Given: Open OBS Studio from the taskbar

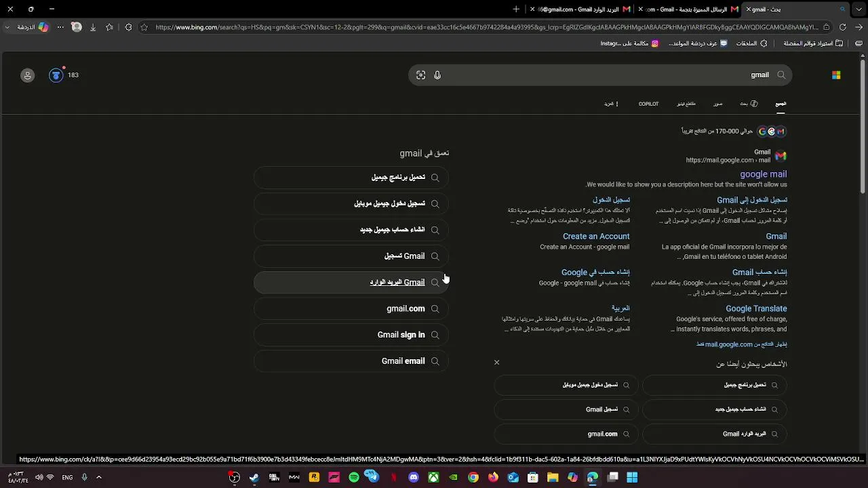Looking at the screenshot, I should 234,477.
